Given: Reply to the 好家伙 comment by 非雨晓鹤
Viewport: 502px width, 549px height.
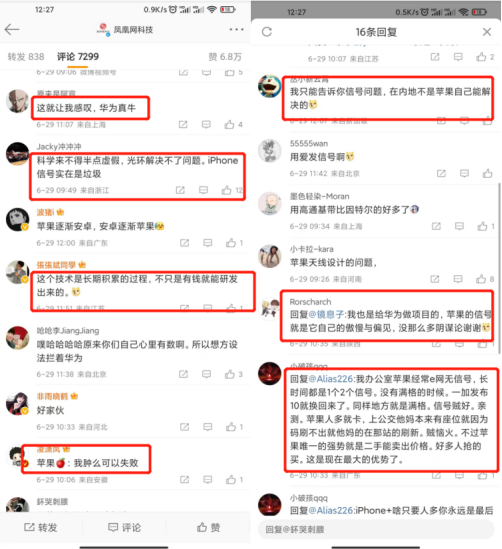Looking at the screenshot, I should click(x=208, y=427).
